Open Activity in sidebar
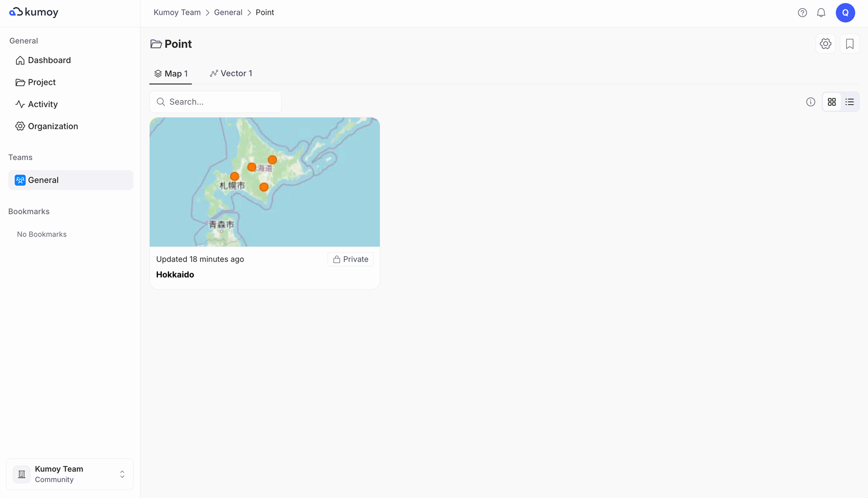Screen dimensions: 868x498 point(43,104)
